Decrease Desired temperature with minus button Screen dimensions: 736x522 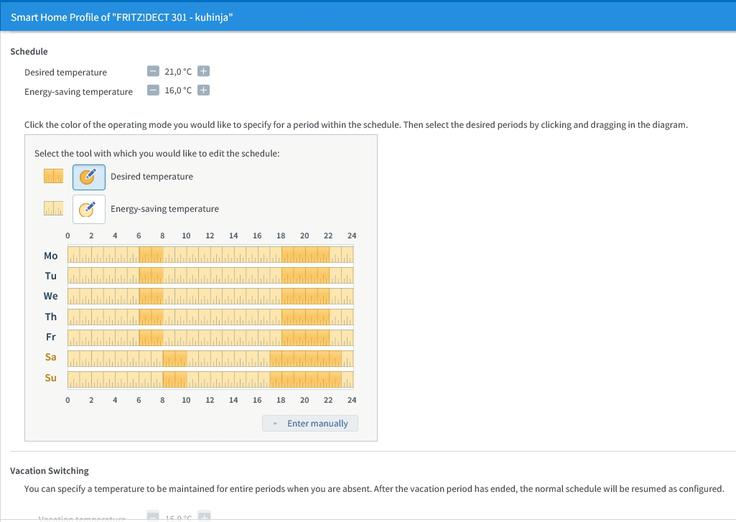click(153, 71)
